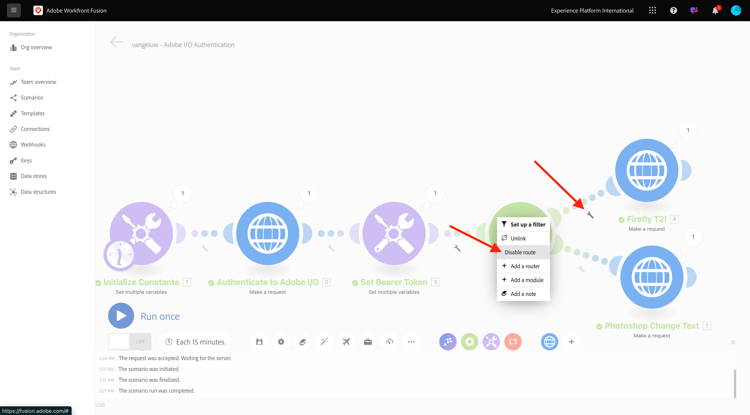Click the red brackets tools icon
Image resolution: width=750 pixels, height=415 pixels.
(x=513, y=342)
